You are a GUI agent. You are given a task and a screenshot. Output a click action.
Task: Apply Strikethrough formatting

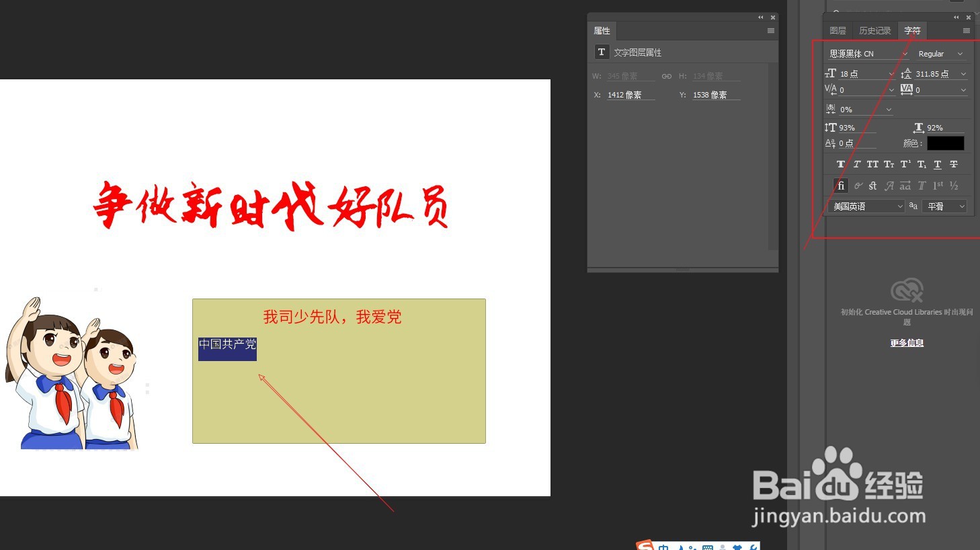coord(954,164)
